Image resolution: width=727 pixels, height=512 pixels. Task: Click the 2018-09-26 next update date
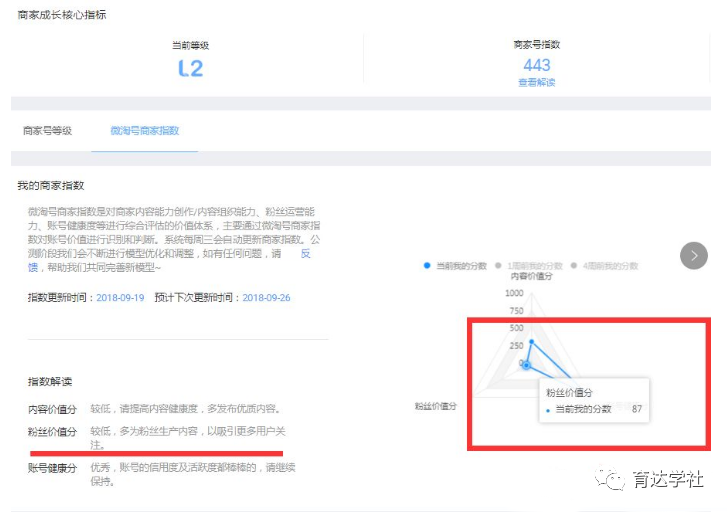266,298
